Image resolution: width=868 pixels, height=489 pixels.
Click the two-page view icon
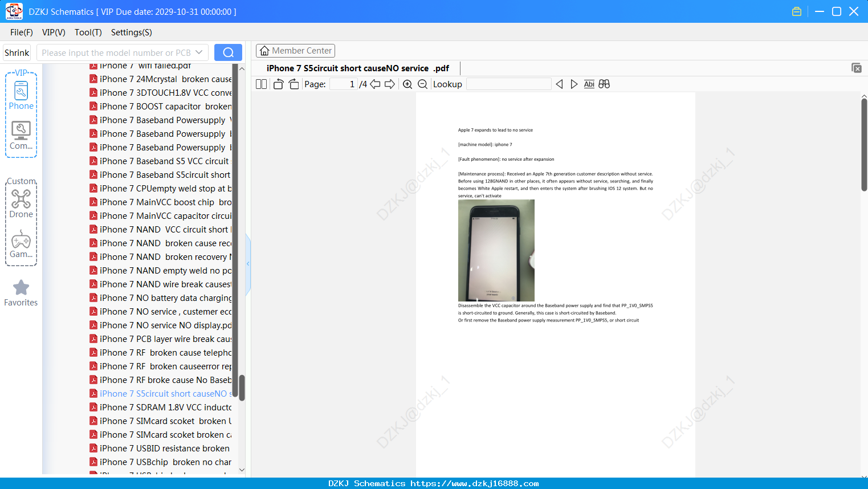click(x=261, y=84)
